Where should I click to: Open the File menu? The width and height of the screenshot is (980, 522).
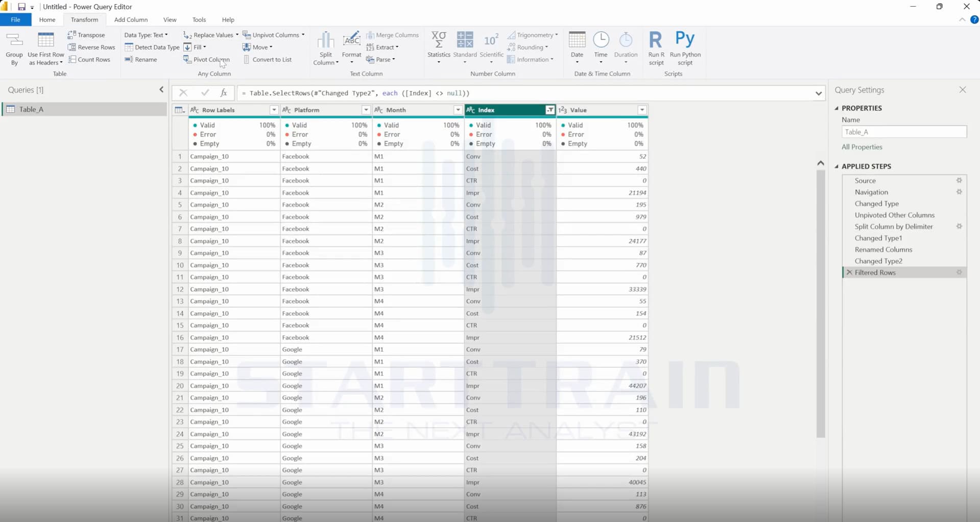[15, 19]
